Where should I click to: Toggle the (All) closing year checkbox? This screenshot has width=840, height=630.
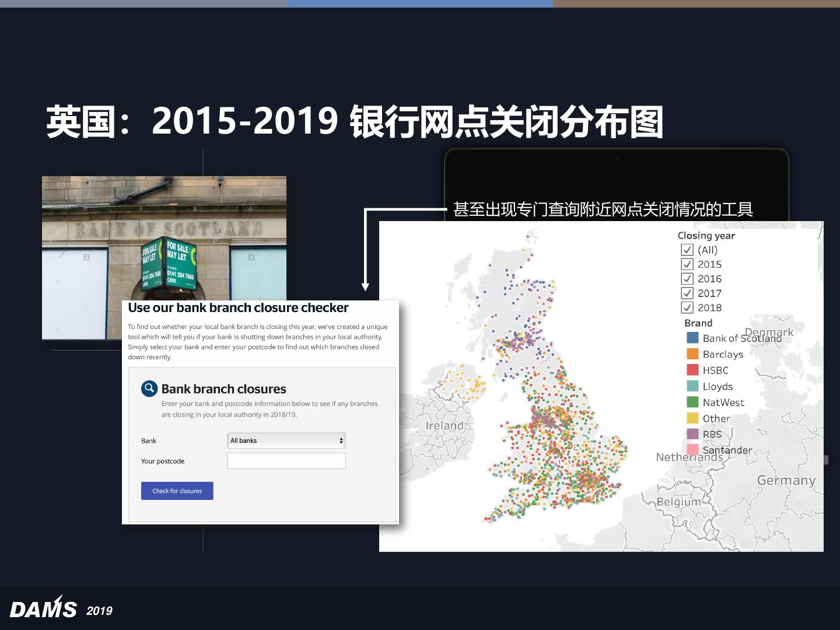[687, 250]
